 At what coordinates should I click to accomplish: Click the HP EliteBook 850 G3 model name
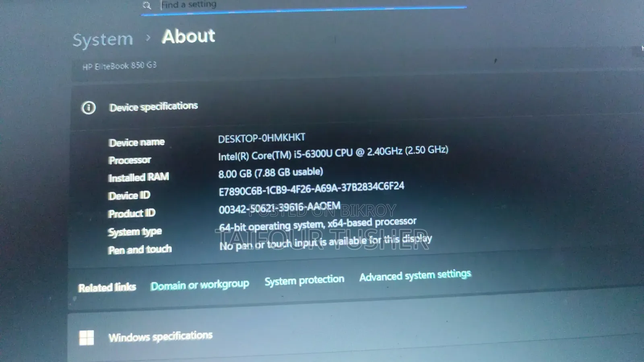click(x=120, y=66)
